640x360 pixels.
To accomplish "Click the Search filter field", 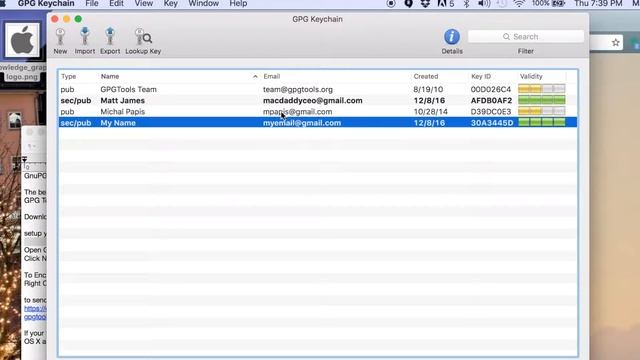I will [x=526, y=37].
